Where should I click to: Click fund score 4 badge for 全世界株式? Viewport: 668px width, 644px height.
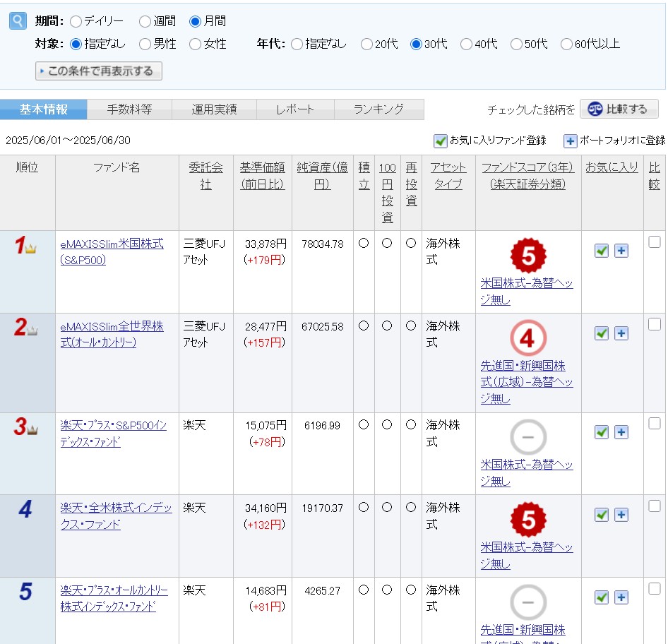pos(528,338)
